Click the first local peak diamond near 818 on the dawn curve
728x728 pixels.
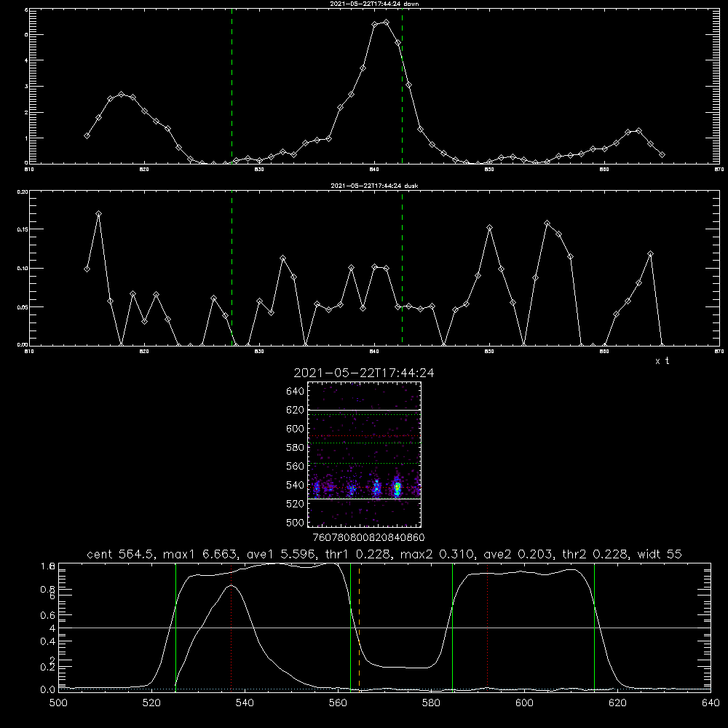(x=122, y=94)
